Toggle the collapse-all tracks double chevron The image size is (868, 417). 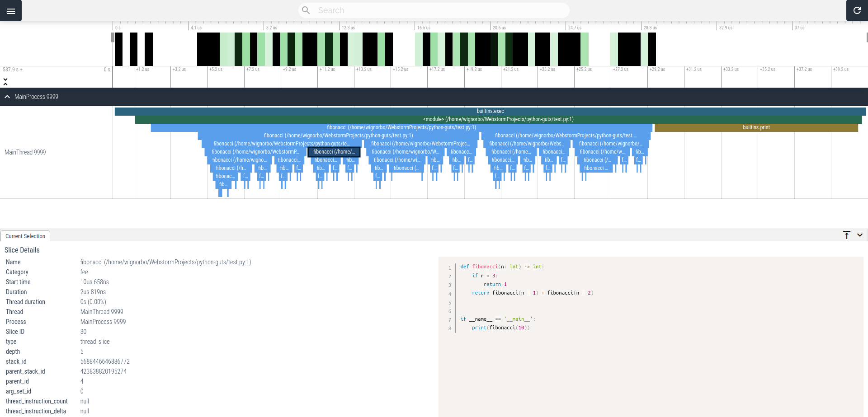pyautogui.click(x=5, y=81)
